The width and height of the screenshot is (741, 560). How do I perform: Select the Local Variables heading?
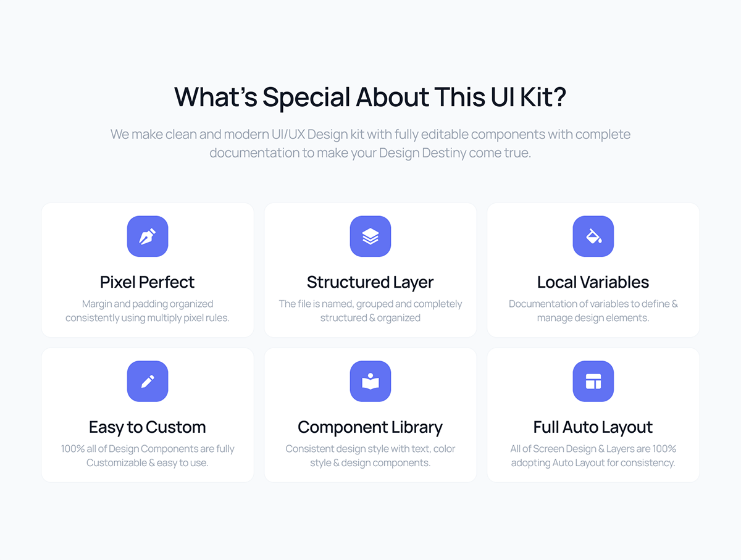593,282
